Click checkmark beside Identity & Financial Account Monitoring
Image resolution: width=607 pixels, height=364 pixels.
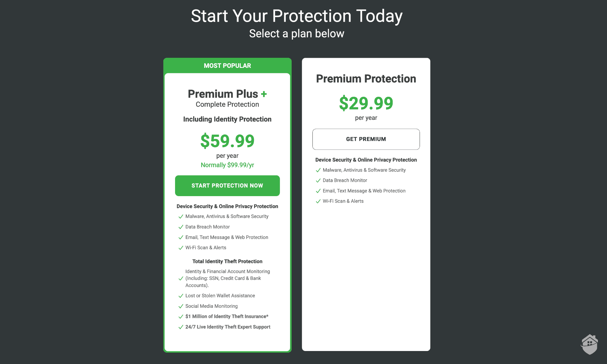pos(181,278)
